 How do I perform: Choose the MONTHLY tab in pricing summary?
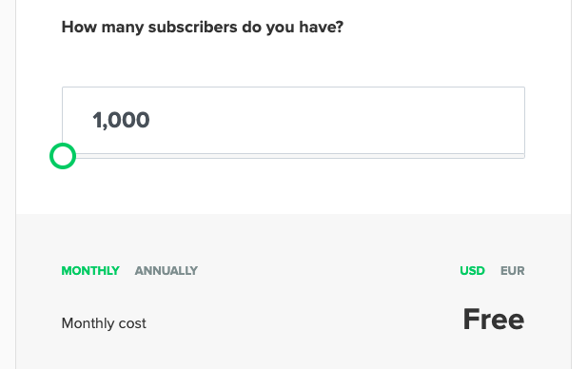90,271
